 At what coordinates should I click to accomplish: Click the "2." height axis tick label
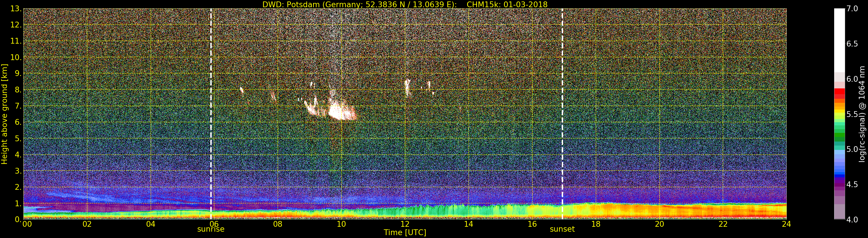18,187
